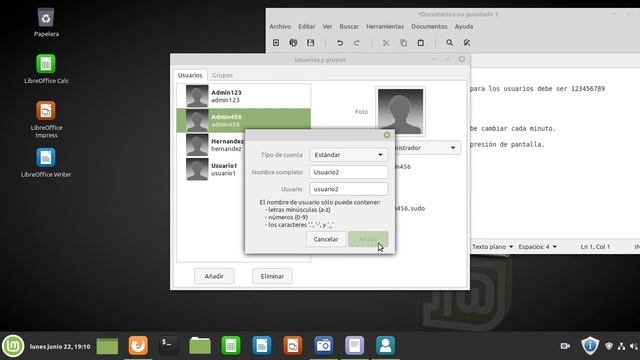Open the file manager folder in taskbar
Viewport: 640px width, 360px height.
200,346
